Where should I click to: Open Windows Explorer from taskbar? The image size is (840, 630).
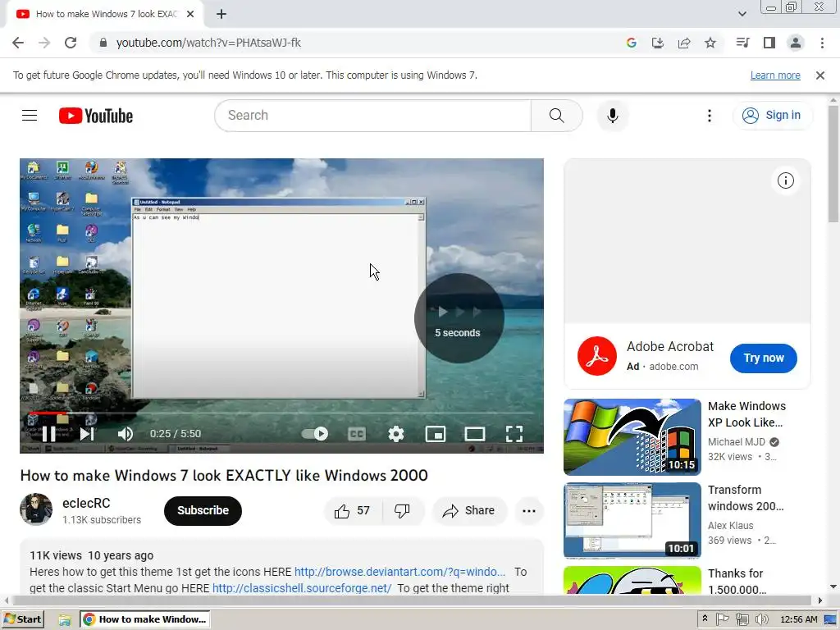click(65, 620)
